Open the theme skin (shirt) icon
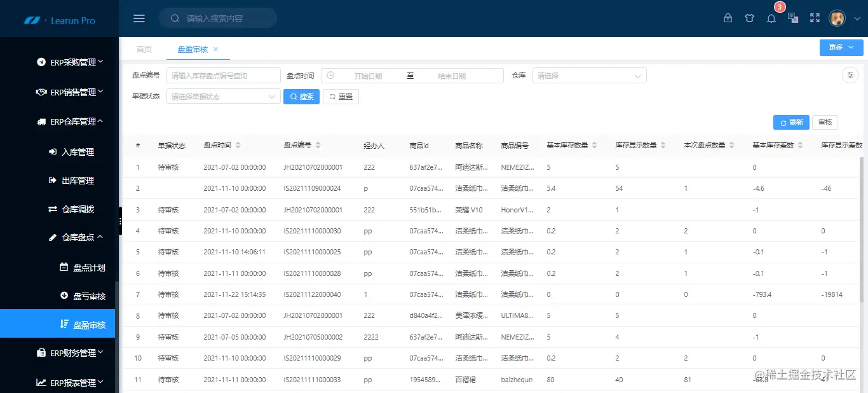Viewport: 868px width, 393px height. point(750,18)
